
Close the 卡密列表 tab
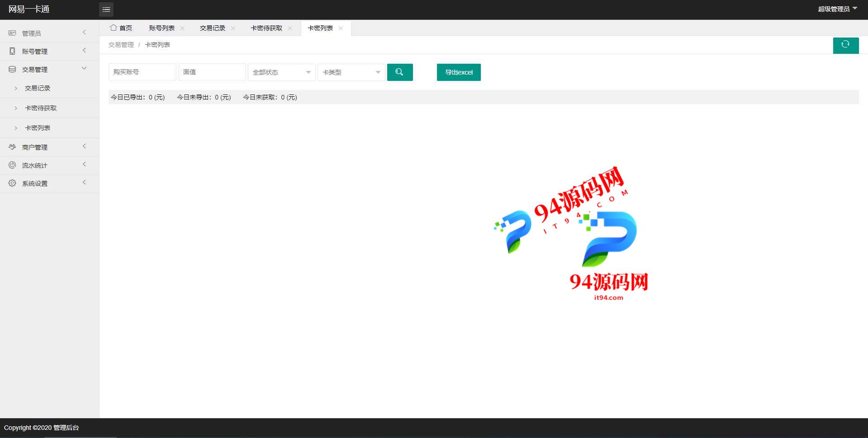(x=341, y=28)
